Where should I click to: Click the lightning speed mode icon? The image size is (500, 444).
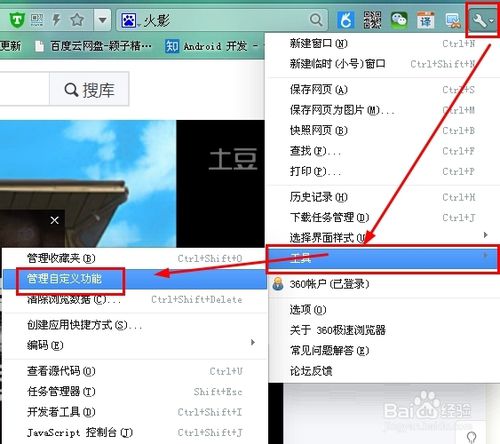point(56,20)
